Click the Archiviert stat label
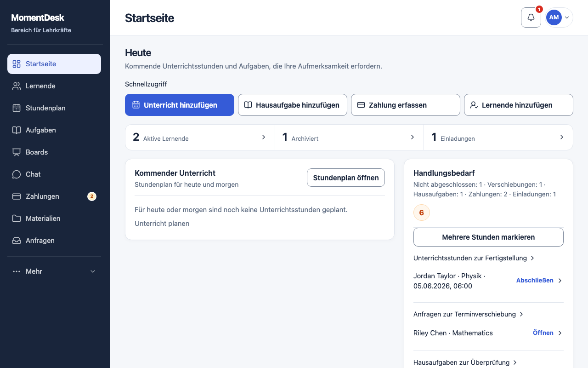 tap(305, 138)
